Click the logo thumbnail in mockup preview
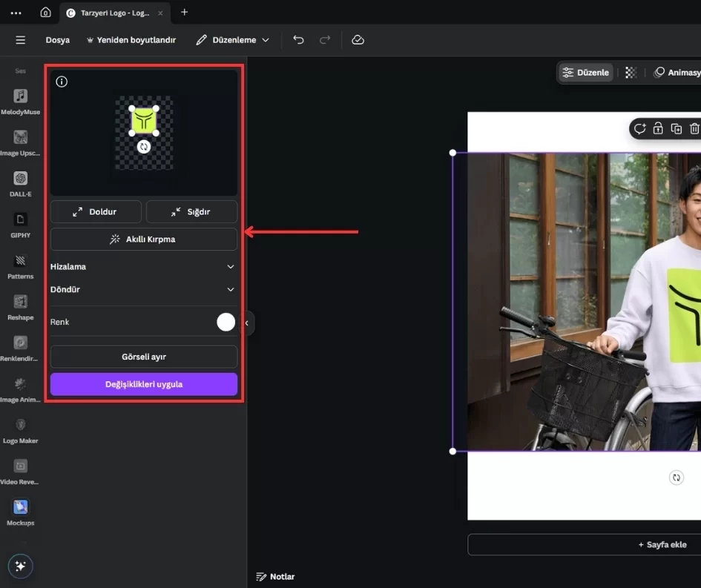 [x=143, y=121]
